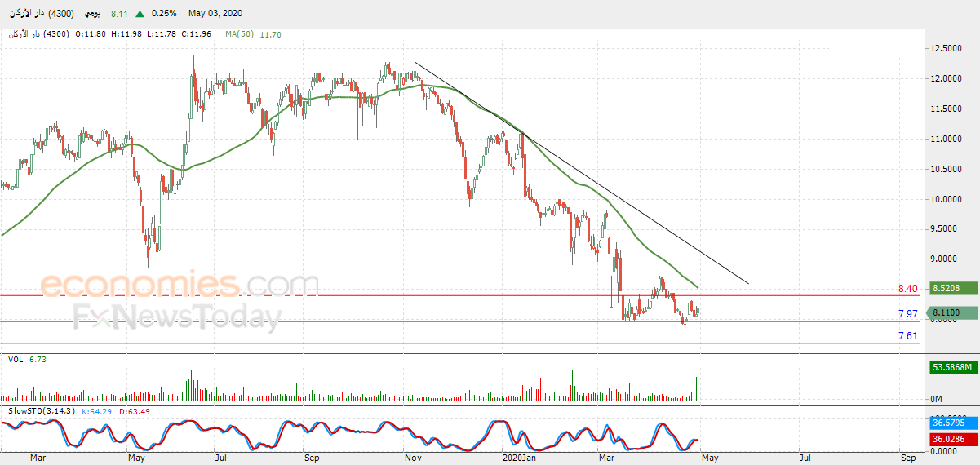Click the red 36.0286 stochastic tag

tap(954, 438)
